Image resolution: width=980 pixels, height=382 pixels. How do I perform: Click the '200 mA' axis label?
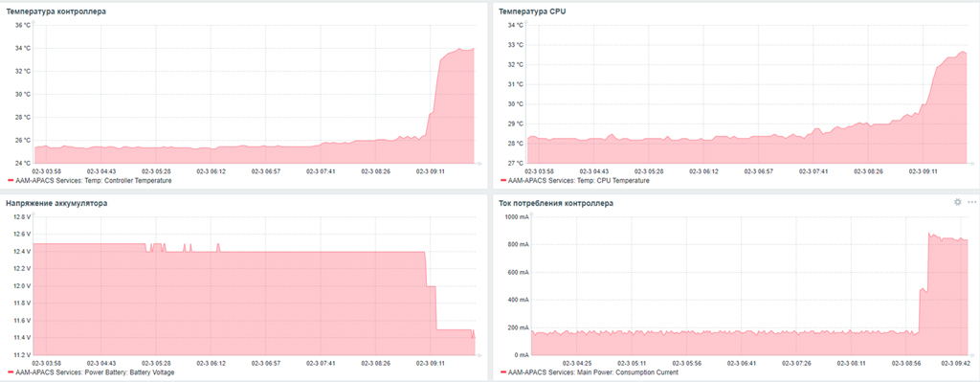coord(518,327)
